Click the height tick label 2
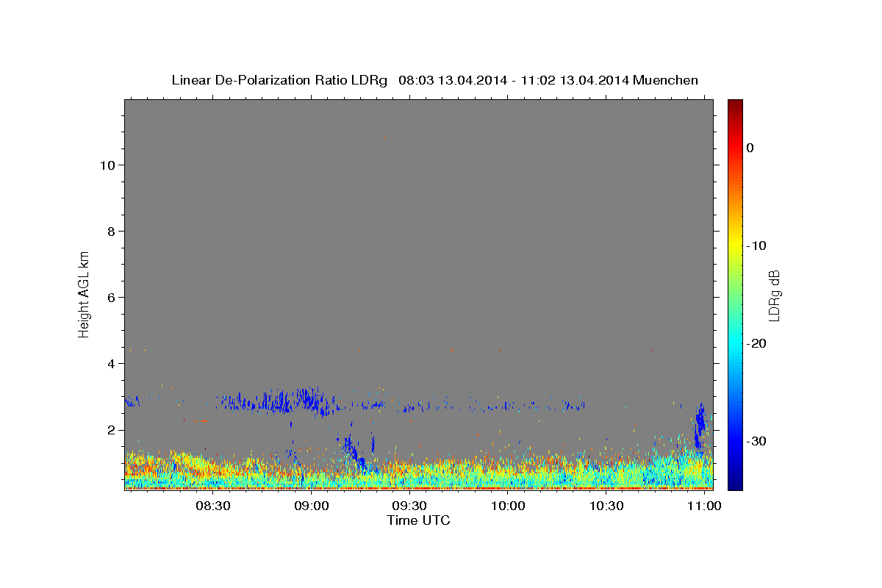This screenshot has width=882, height=588. [x=110, y=430]
